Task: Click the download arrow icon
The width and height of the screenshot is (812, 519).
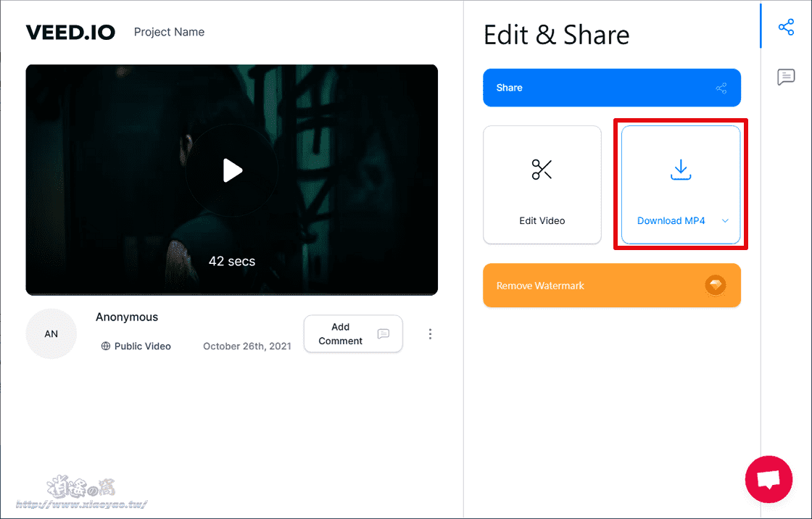Action: coord(681,170)
